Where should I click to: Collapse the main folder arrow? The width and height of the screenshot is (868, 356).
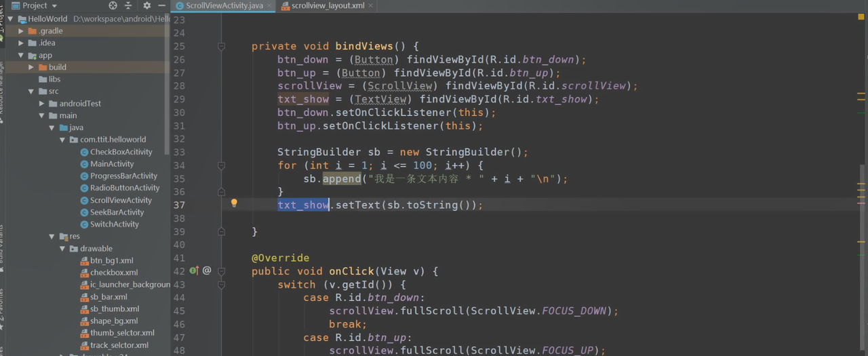[41, 116]
